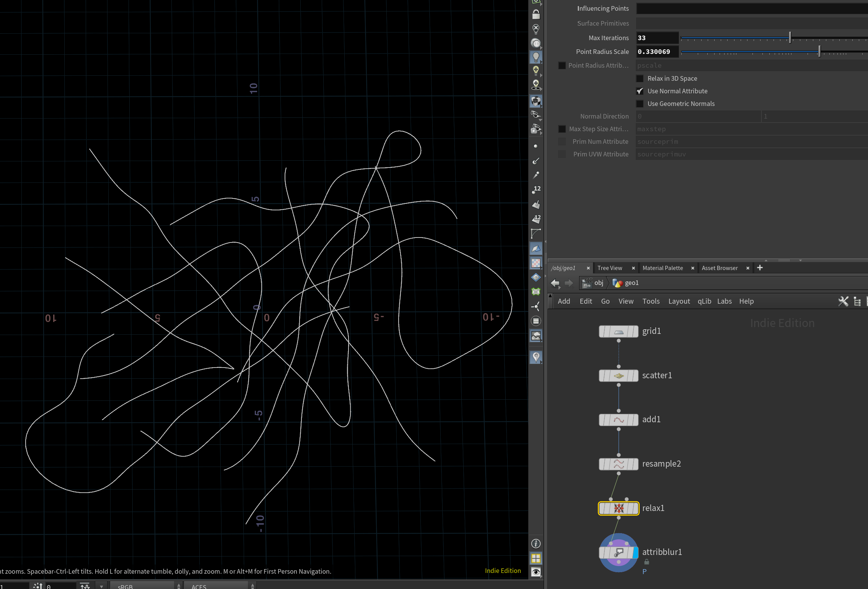Switch to the Material Palette tab
The height and width of the screenshot is (589, 868).
tap(663, 268)
